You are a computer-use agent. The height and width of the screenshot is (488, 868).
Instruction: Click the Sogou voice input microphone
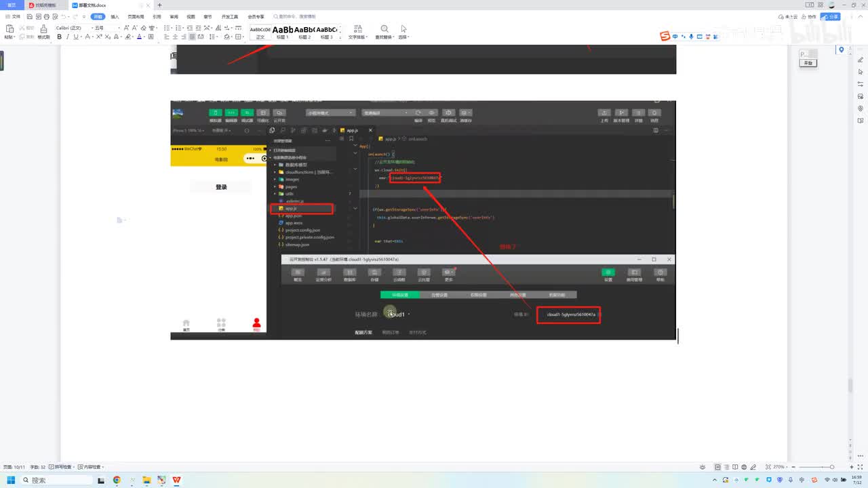point(691,37)
